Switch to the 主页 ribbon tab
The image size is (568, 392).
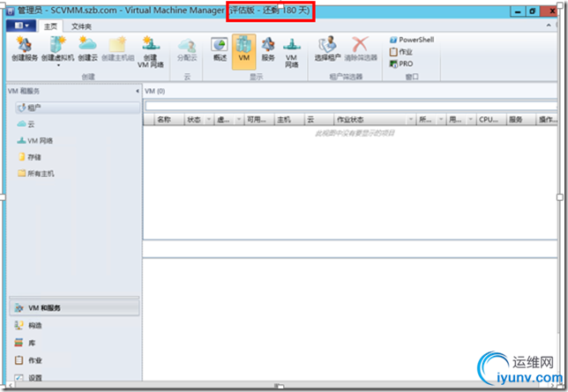pos(50,26)
